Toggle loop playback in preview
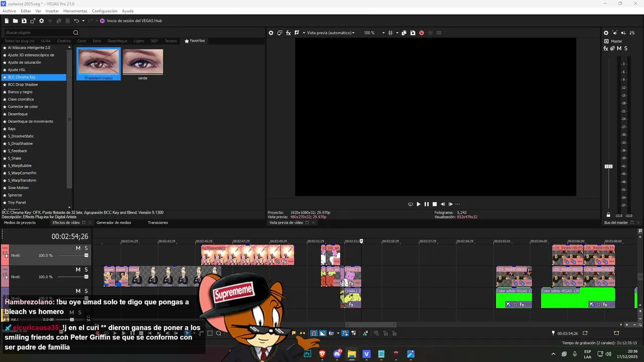The height and width of the screenshot is (362, 644). click(x=410, y=204)
